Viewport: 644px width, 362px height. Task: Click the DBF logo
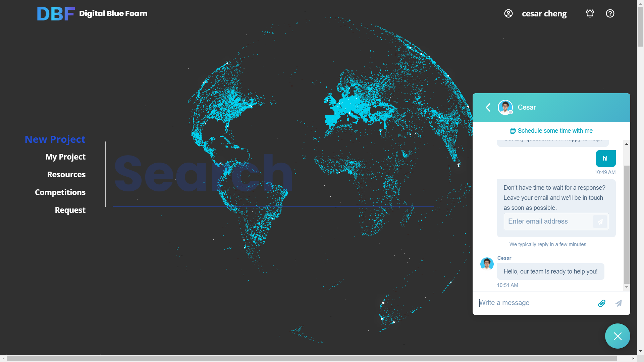[x=56, y=14]
